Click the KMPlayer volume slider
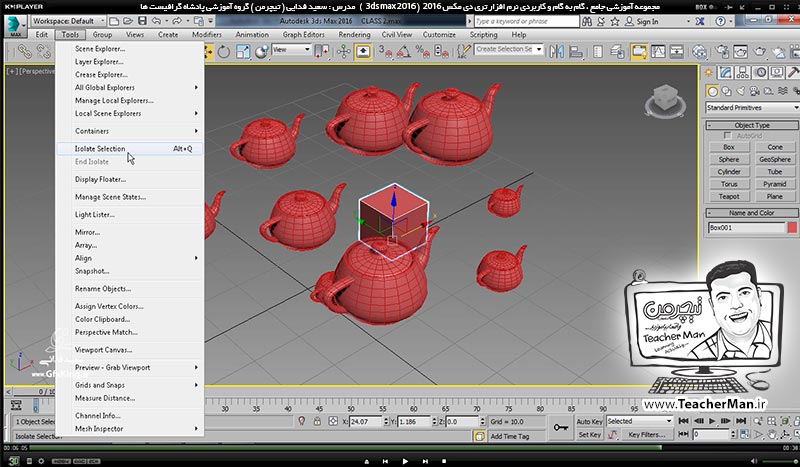Viewport: 800px width, 467px height. [x=780, y=461]
